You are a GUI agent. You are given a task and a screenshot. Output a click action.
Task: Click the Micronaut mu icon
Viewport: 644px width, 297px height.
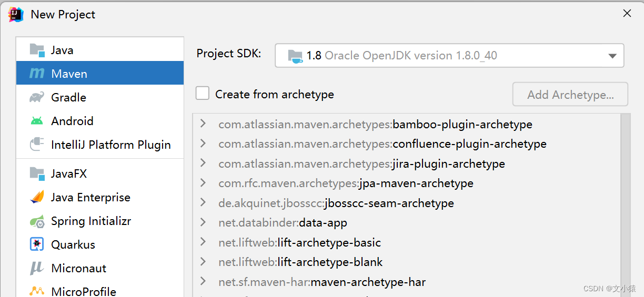tap(37, 269)
